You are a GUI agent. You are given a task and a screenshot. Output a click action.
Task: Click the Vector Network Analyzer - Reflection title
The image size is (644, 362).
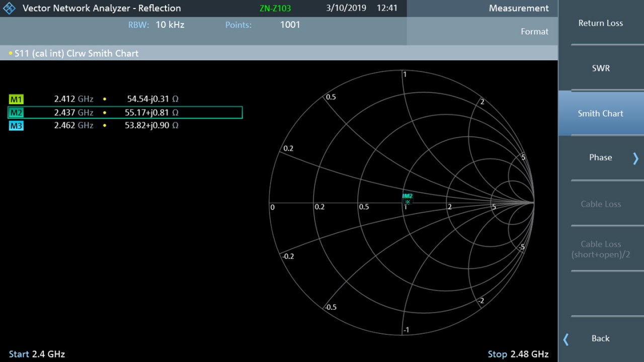pos(102,8)
